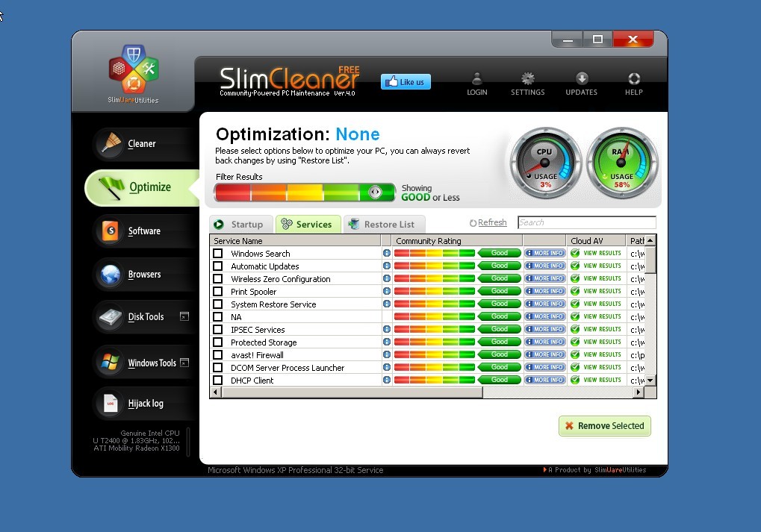Viewport: 761px width, 532px height.
Task: Click the Search input field
Action: 586,222
